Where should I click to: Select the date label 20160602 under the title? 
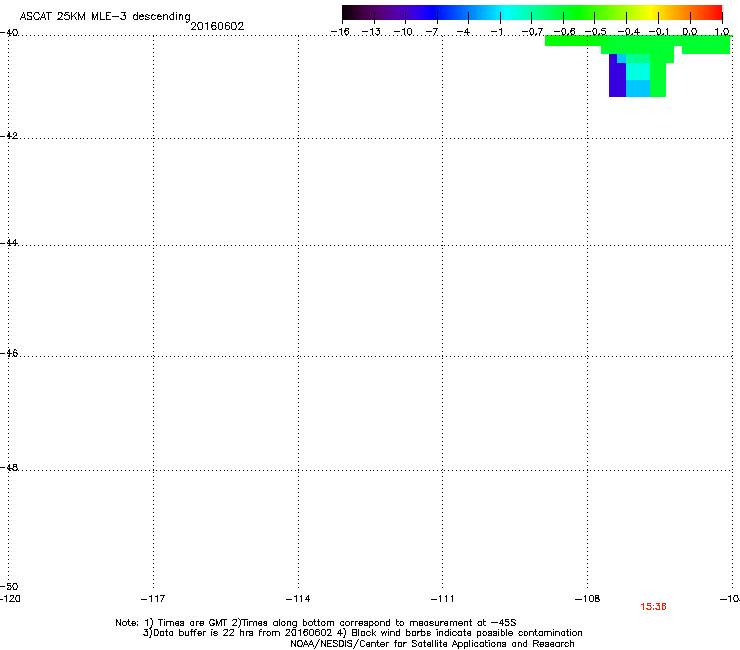[x=217, y=26]
